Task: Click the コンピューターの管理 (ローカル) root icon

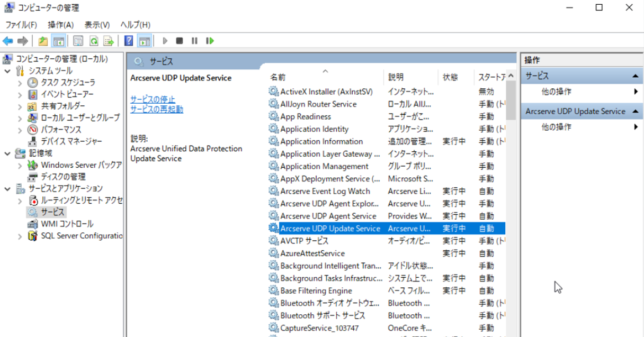Action: pyautogui.click(x=8, y=59)
